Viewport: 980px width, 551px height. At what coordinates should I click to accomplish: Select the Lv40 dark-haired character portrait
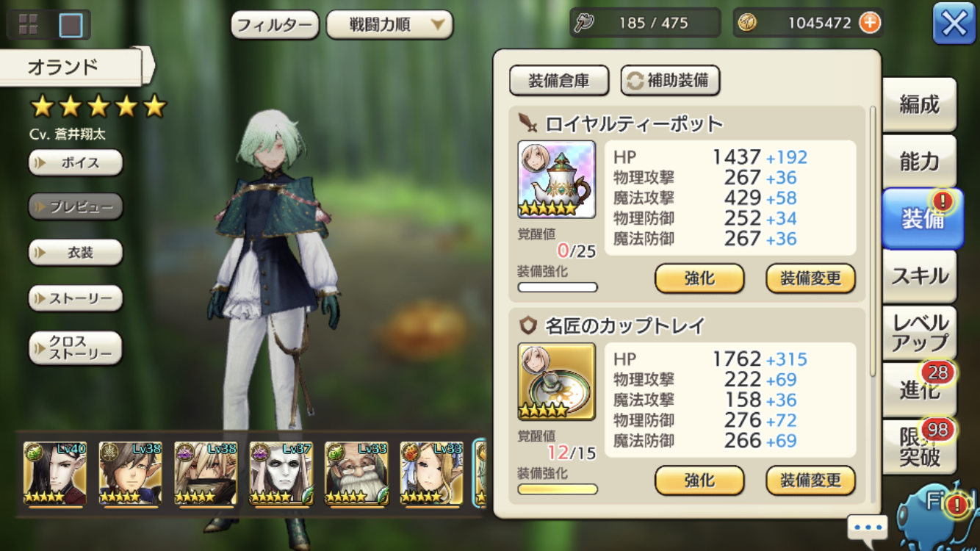(x=55, y=473)
